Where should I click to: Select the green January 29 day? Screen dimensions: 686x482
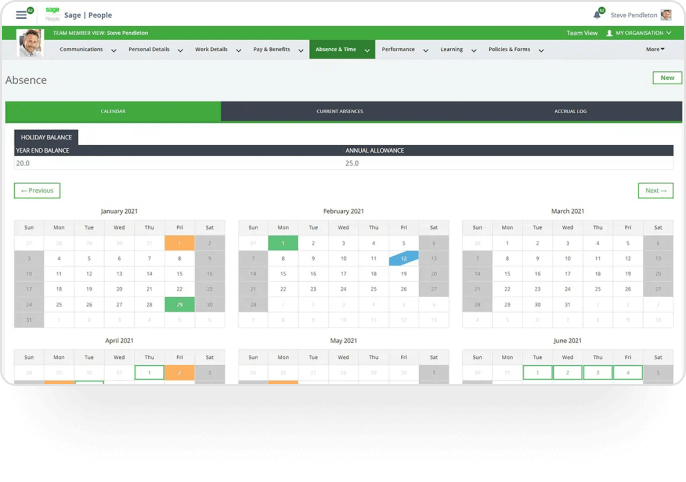point(179,304)
